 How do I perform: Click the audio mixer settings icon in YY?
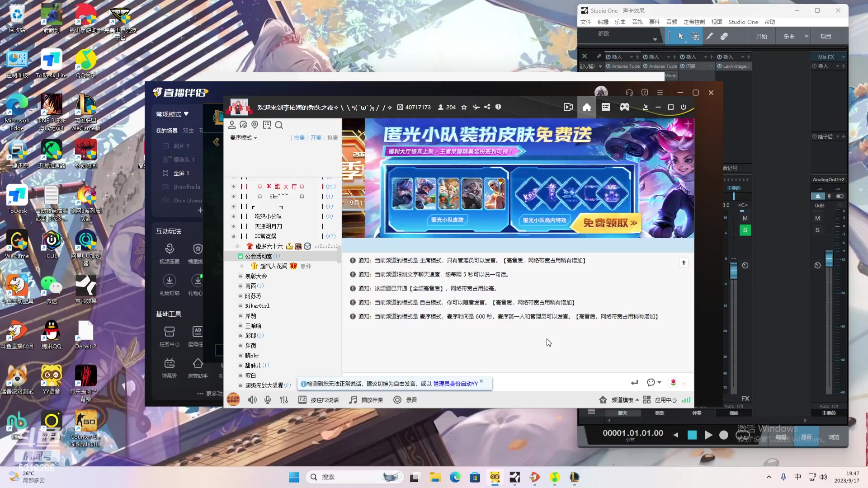tap(284, 400)
